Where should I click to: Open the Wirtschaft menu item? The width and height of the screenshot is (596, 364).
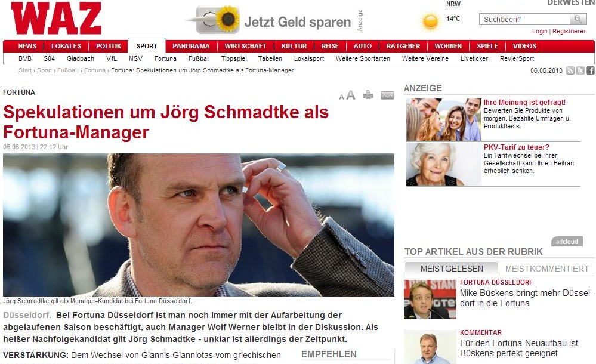coord(245,46)
